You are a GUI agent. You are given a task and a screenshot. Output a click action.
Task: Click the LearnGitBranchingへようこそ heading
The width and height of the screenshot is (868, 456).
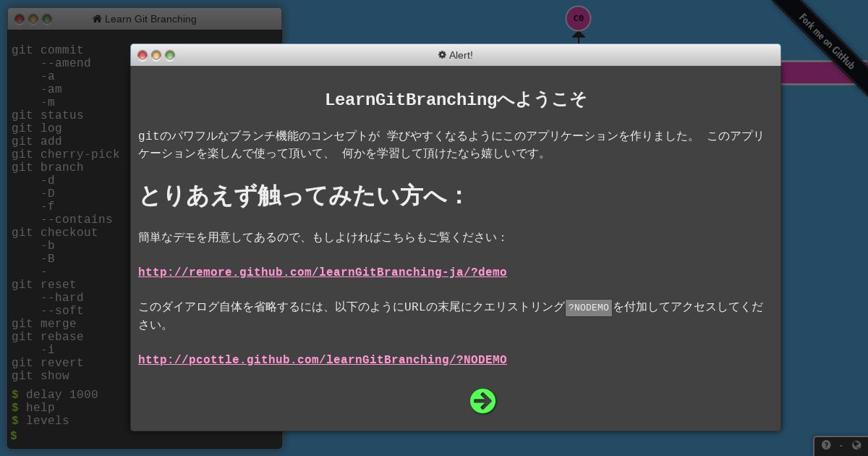click(x=456, y=100)
